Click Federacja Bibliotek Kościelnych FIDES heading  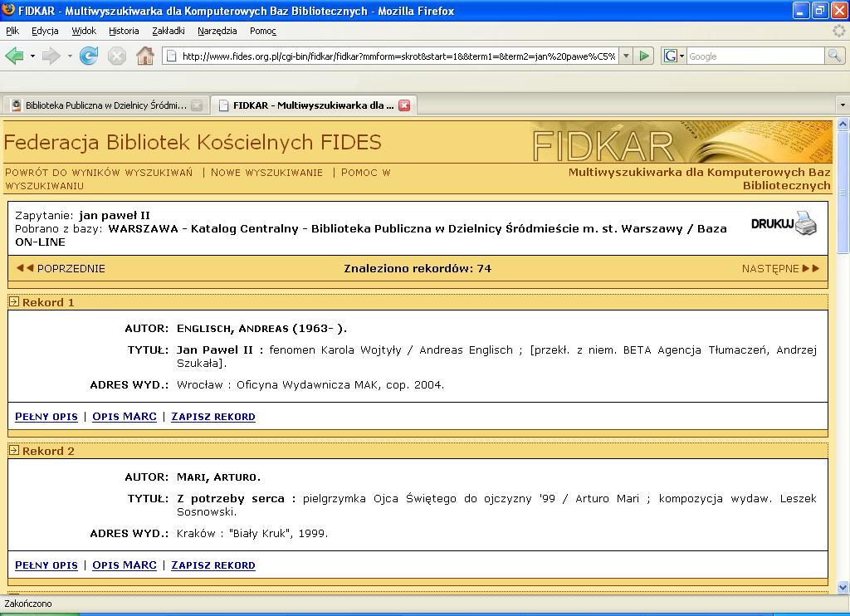193,142
